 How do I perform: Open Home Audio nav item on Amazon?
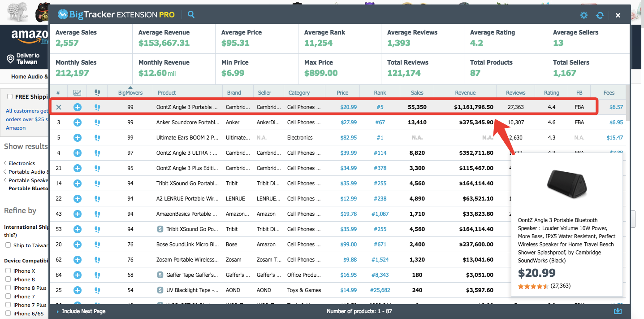[30, 77]
